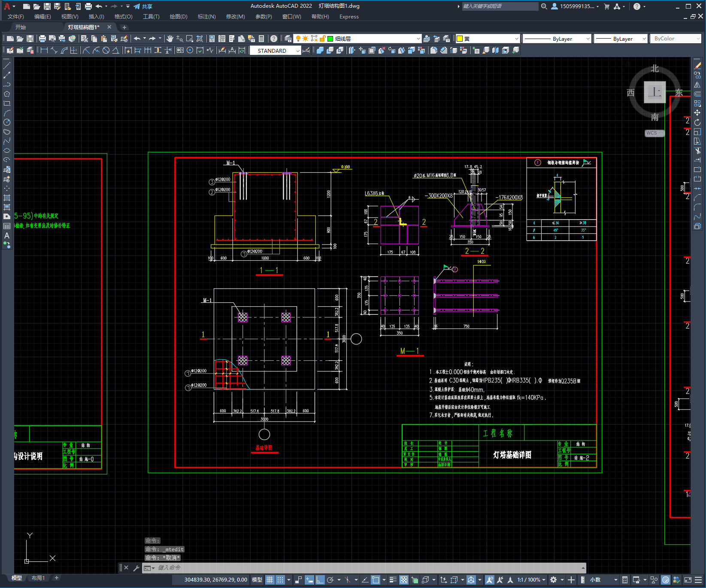The height and width of the screenshot is (588, 706).
Task: Click the search magnifier icon in title bar
Action: click(544, 6)
